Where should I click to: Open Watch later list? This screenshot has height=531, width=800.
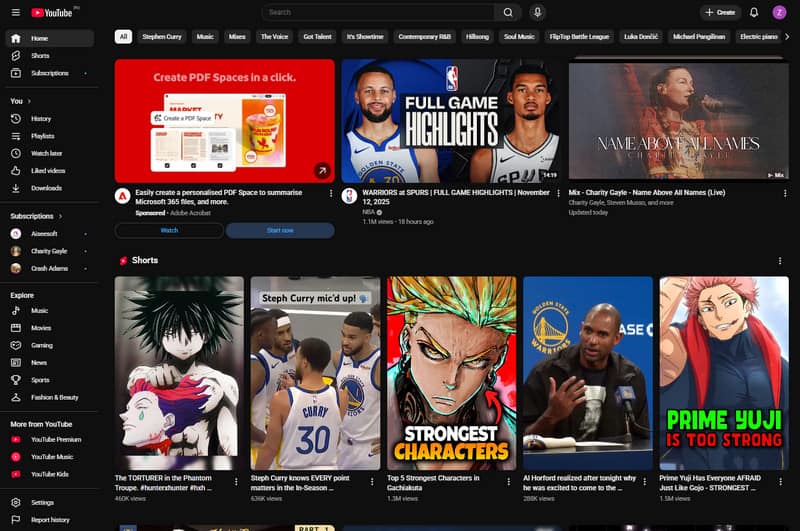click(50, 153)
